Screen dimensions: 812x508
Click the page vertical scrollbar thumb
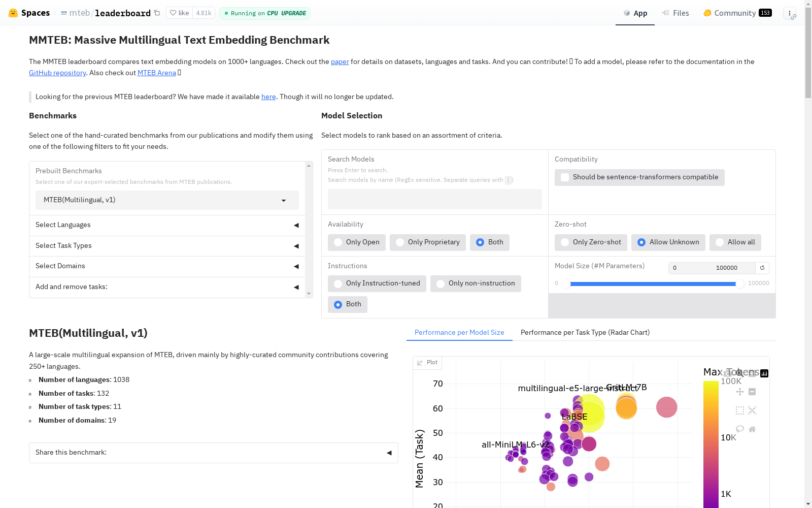[808, 53]
